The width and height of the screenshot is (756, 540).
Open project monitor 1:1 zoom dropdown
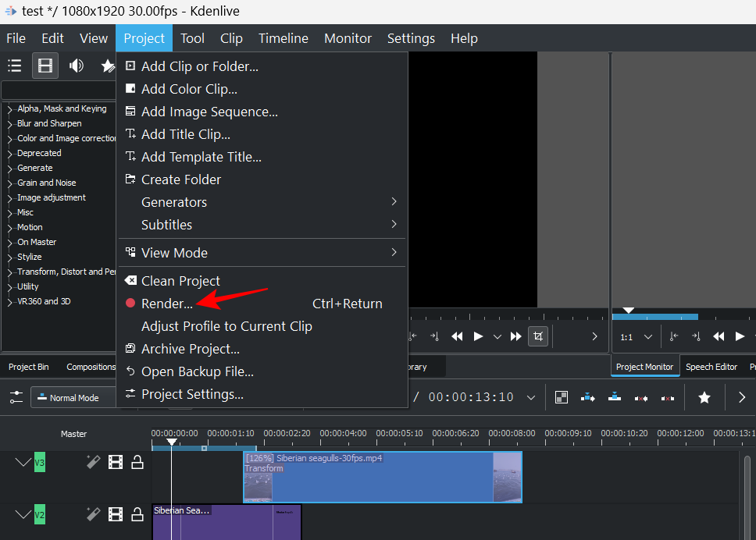point(648,336)
